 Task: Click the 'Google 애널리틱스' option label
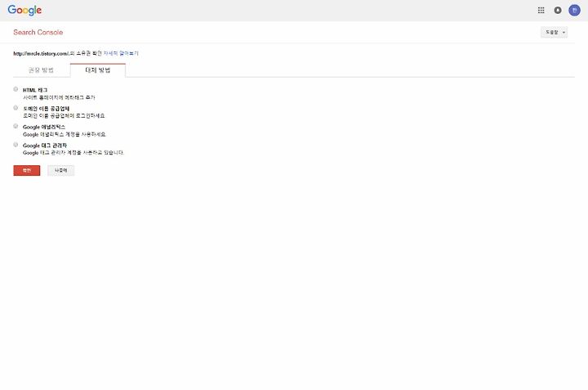(44, 127)
